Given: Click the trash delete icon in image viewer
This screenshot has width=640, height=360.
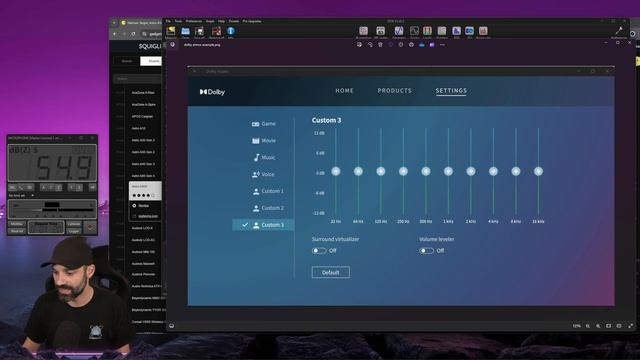Looking at the screenshot, I should click(x=380, y=45).
